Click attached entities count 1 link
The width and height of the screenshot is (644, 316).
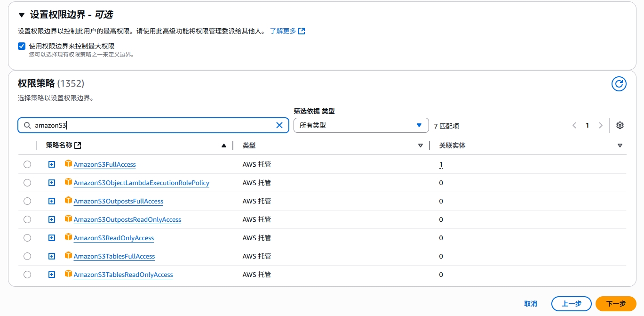tap(441, 164)
